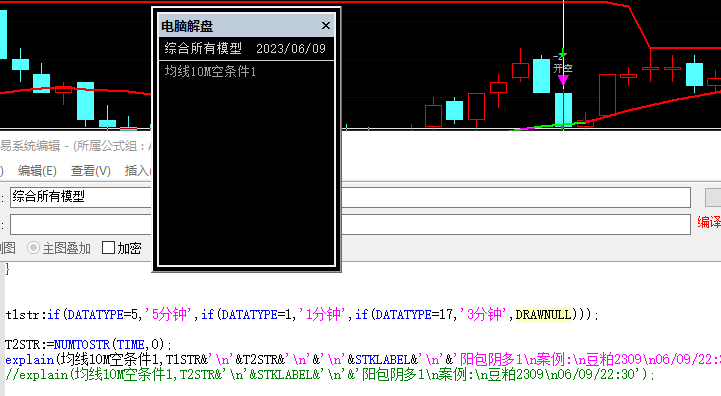Click the t1str code line in the editor
This screenshot has height=396, width=721.
coord(302,315)
